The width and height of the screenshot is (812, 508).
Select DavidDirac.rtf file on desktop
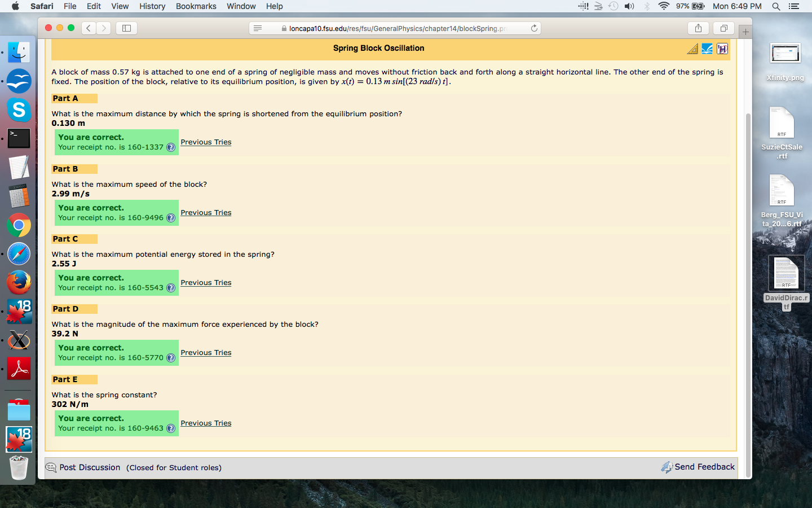point(786,282)
